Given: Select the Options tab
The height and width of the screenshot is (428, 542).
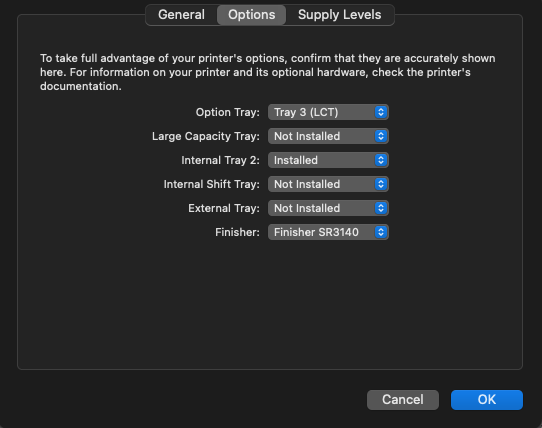Looking at the screenshot, I should tap(252, 15).
